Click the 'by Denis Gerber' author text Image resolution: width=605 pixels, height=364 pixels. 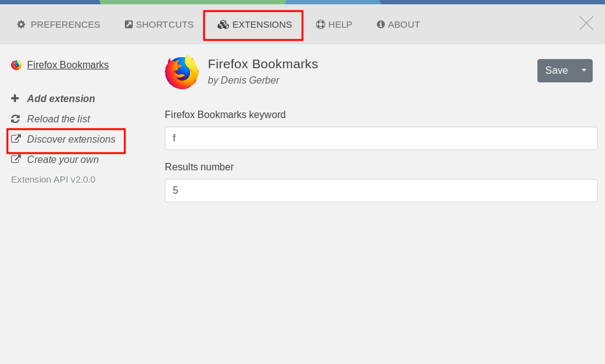[x=243, y=81]
